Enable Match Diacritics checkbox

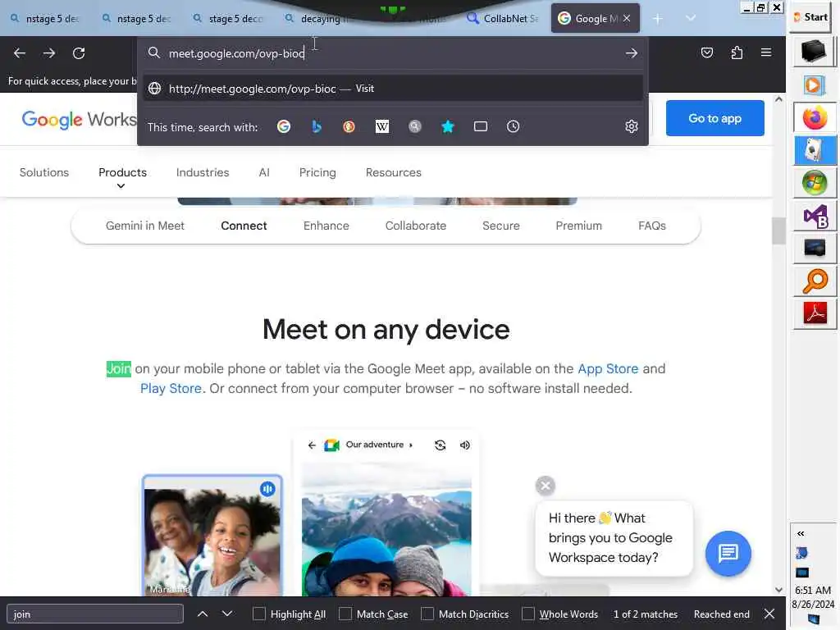coord(427,614)
